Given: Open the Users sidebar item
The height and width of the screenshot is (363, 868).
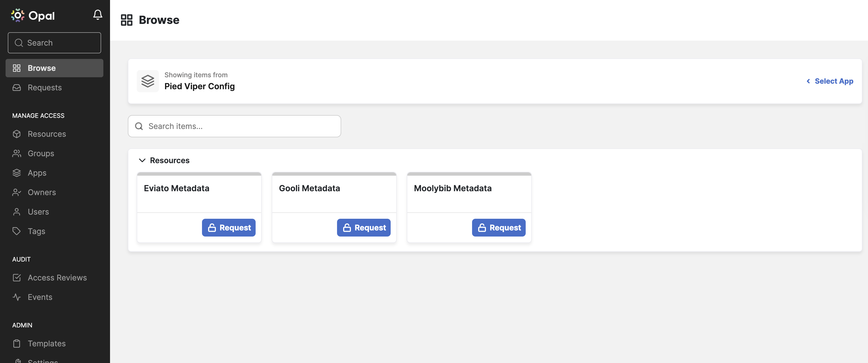Looking at the screenshot, I should 38,212.
